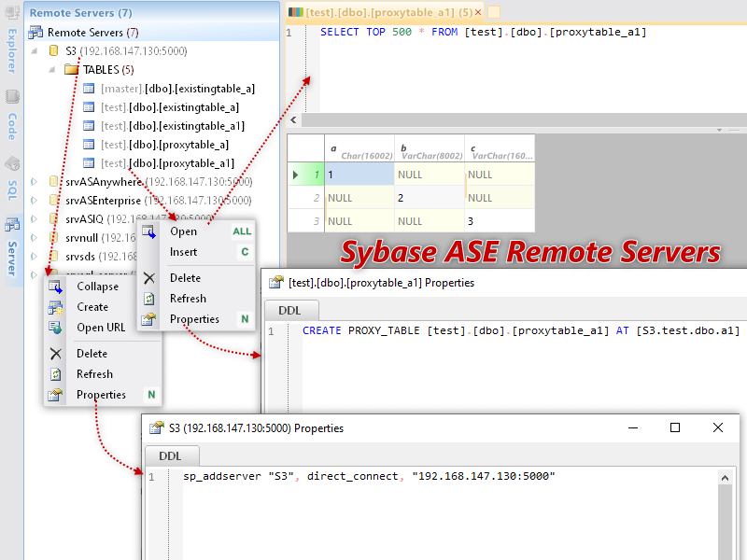
Task: Click the Collapse icon in server context menu
Action: 55,287
